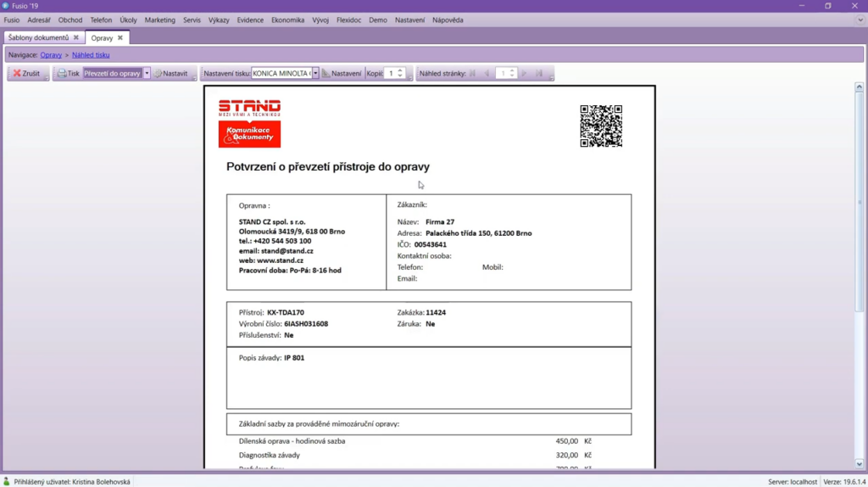Viewport: 868px width, 487px height.
Task: Jump to last page of print preview
Action: tap(539, 74)
